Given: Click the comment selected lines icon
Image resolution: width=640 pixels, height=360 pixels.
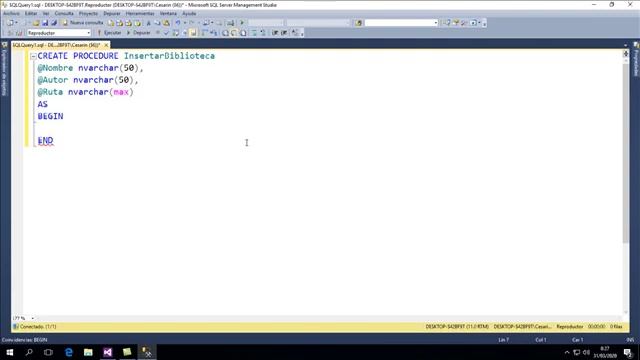Looking at the screenshot, I should click(254, 33).
